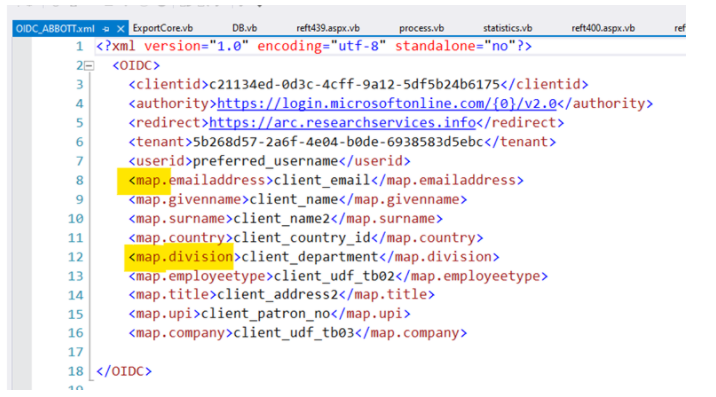The height and width of the screenshot is (397, 716).
Task: Click line number 12 in the gutter
Action: [x=76, y=257]
